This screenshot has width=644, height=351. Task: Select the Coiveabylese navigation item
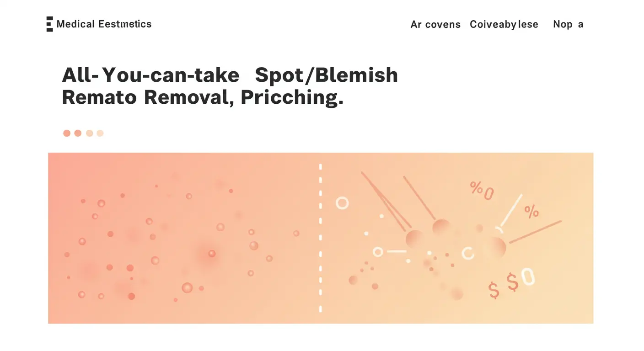tap(504, 24)
